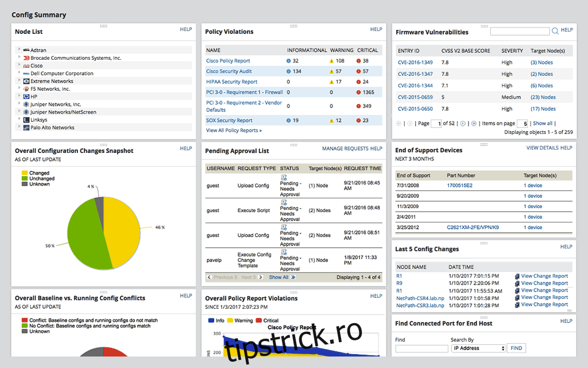Click warning icon in Cisco Security Audit row
Screen dimensions: 588x368
[331, 71]
